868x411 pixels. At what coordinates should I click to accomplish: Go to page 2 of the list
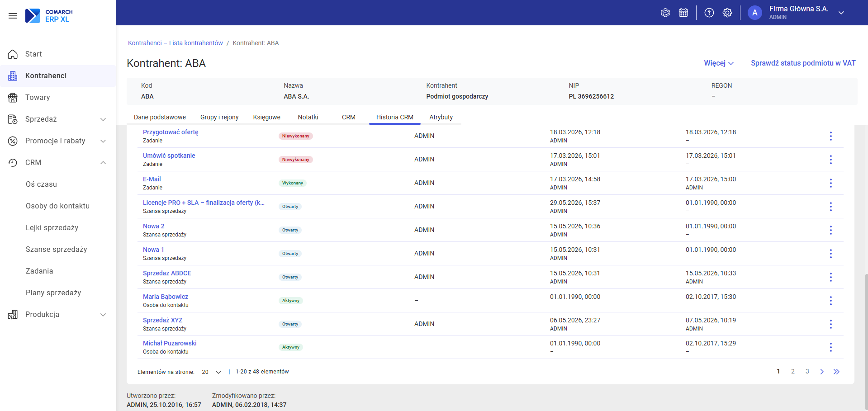pos(793,372)
